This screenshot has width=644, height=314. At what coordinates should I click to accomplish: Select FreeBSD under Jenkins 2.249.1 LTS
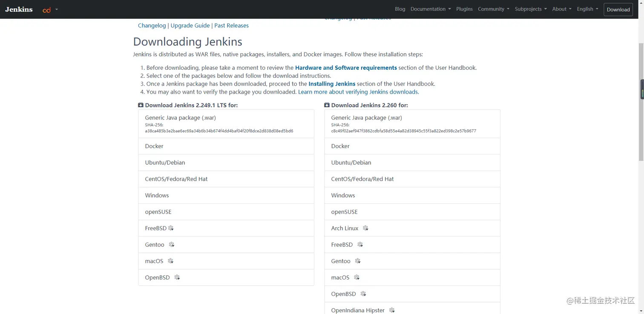tap(226, 228)
